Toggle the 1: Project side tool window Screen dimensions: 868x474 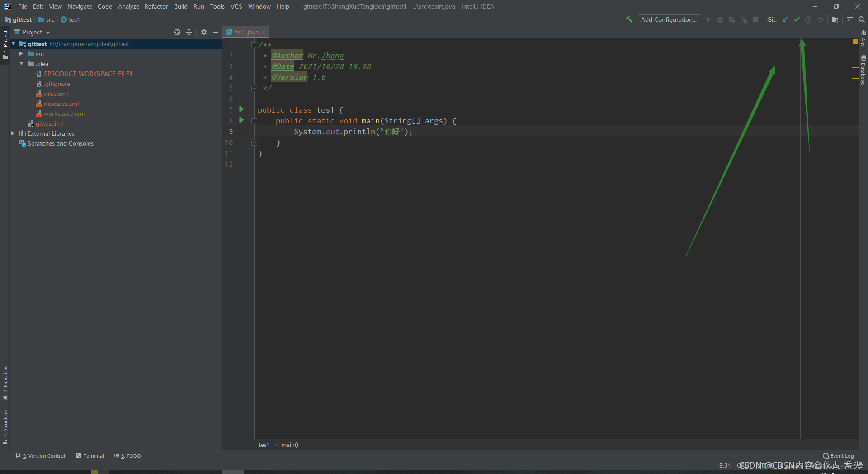pyautogui.click(x=5, y=44)
